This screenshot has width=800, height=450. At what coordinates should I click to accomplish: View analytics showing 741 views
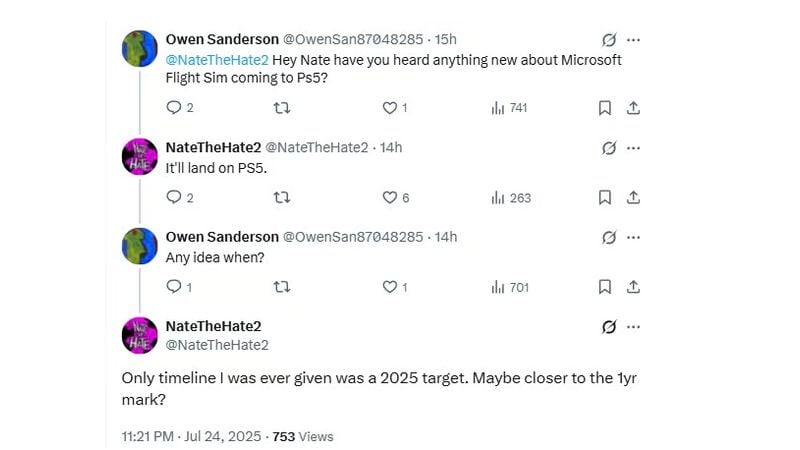[x=510, y=108]
